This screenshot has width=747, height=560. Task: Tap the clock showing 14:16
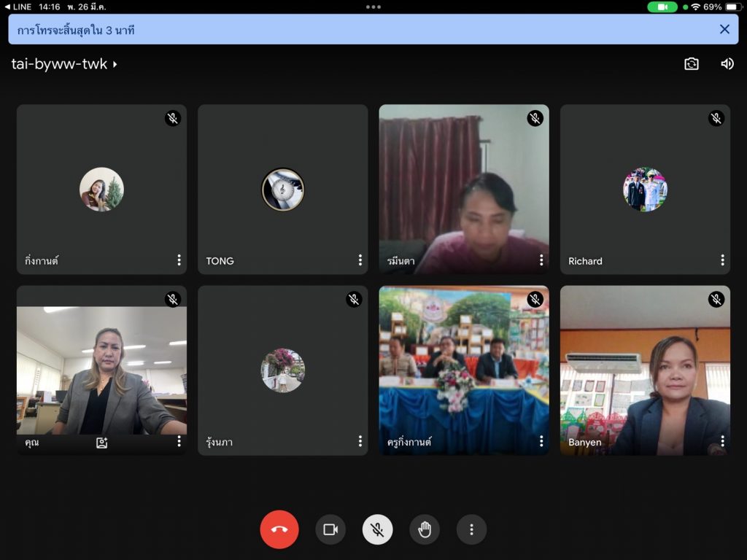[x=50, y=7]
